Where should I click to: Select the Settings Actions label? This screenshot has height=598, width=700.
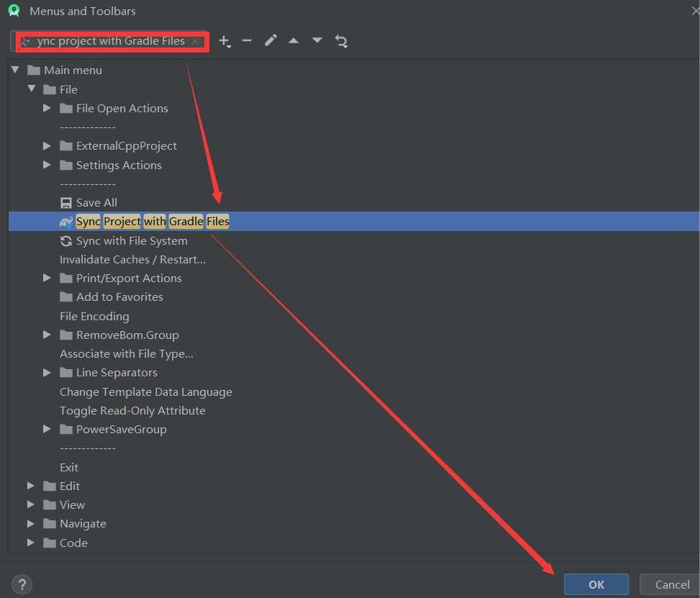point(119,166)
